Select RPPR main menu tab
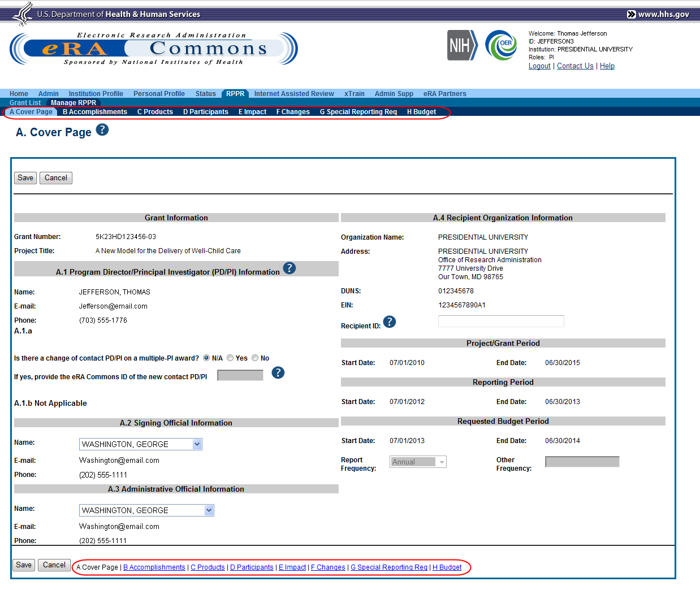The height and width of the screenshot is (590, 700). [235, 94]
